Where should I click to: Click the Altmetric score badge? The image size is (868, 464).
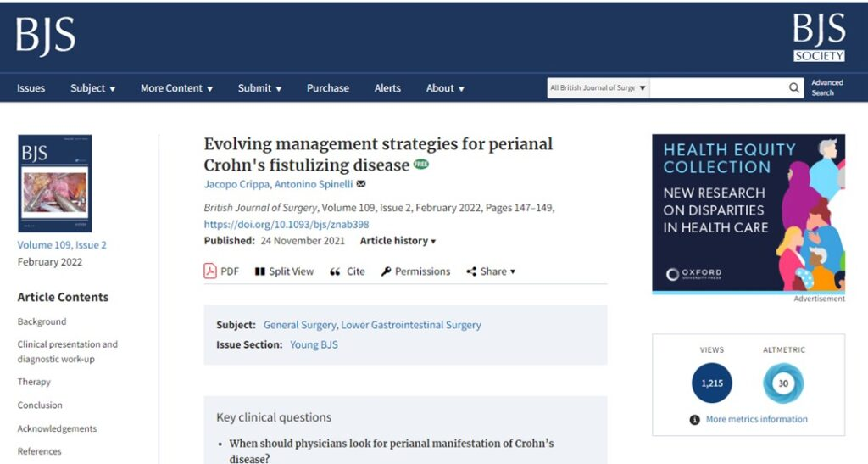(782, 383)
